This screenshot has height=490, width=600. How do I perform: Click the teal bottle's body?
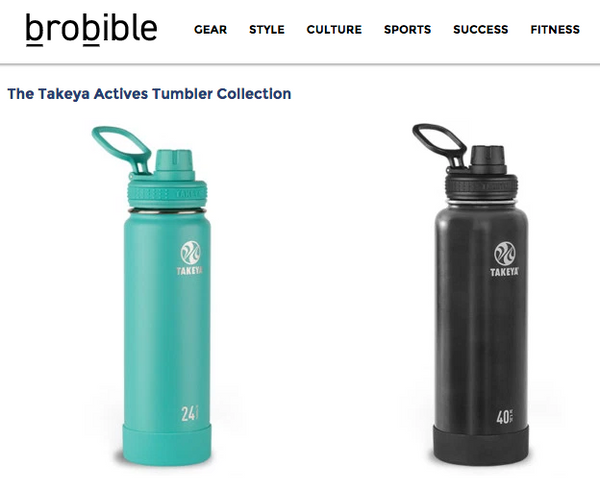167,317
